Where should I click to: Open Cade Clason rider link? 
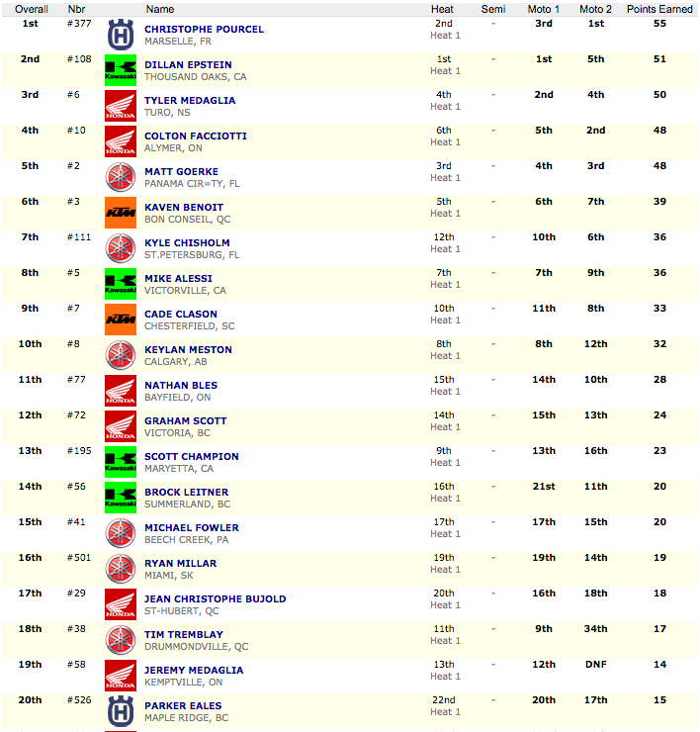pyautogui.click(x=181, y=315)
